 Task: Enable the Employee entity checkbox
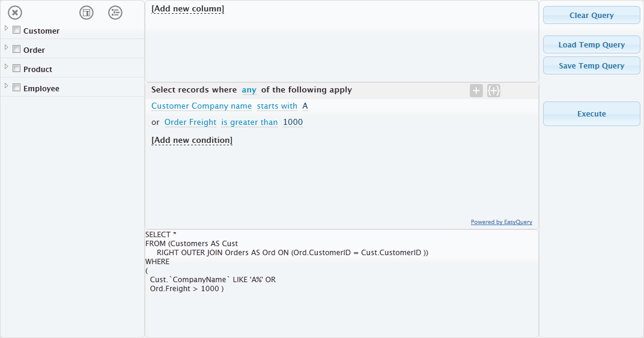16,88
